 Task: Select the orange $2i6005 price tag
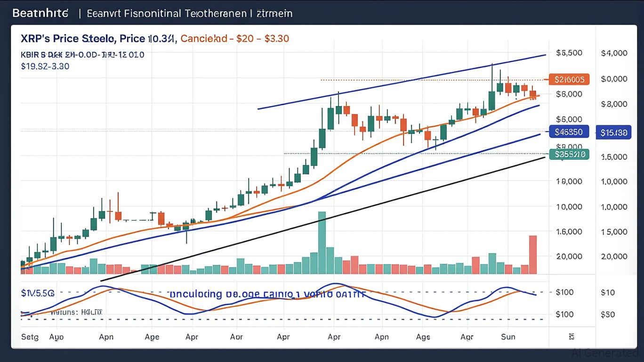(569, 80)
